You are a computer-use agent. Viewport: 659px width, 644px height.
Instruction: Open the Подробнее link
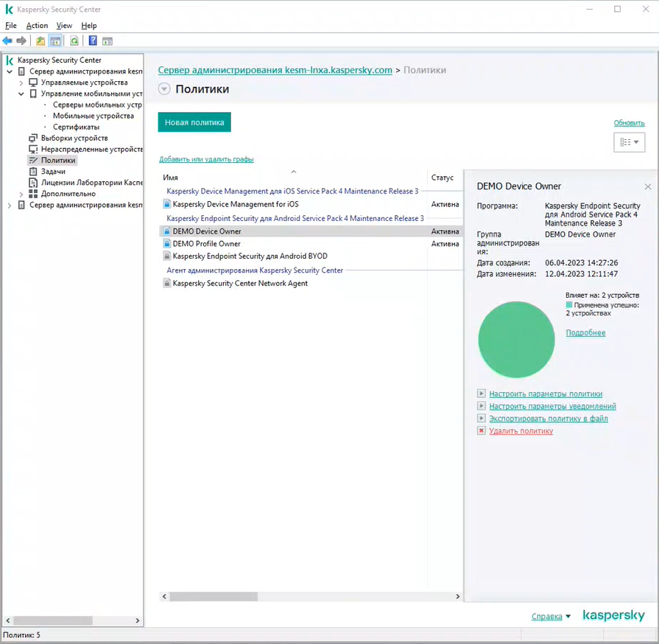(x=585, y=333)
